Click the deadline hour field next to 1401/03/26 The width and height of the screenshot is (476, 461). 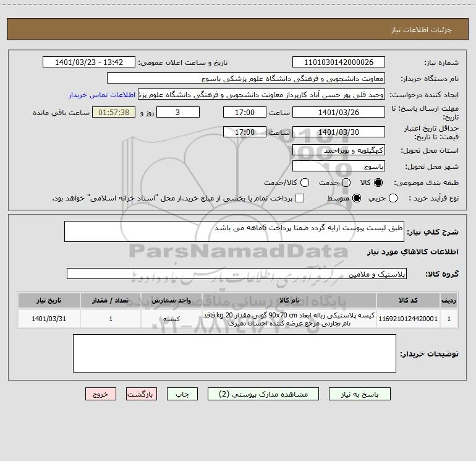click(245, 112)
